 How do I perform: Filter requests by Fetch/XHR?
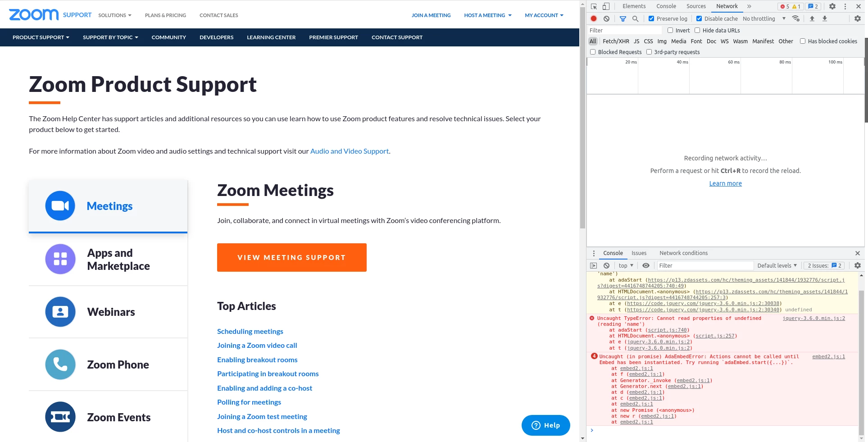616,41
